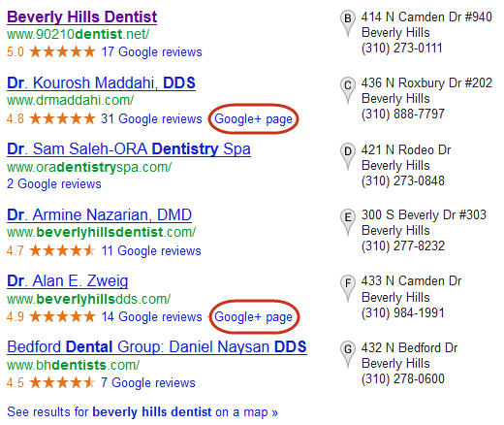
Task: Open Dr. Kourosh Maddahi, DDS listing
Action: (x=101, y=82)
